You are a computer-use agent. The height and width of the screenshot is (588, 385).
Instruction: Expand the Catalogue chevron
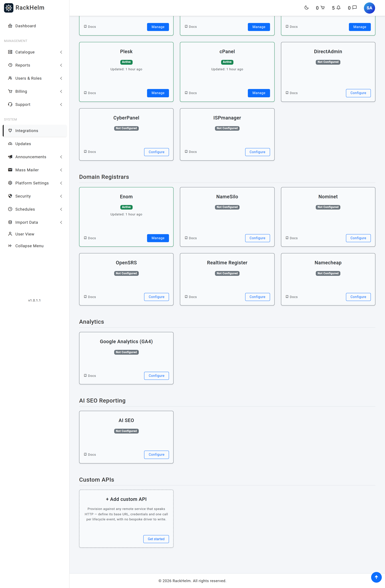(61, 52)
